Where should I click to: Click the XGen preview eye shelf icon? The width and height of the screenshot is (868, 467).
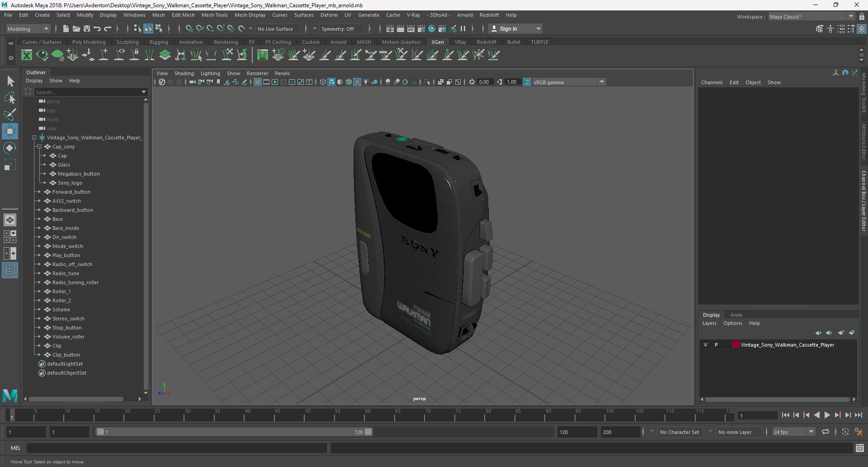[42, 55]
